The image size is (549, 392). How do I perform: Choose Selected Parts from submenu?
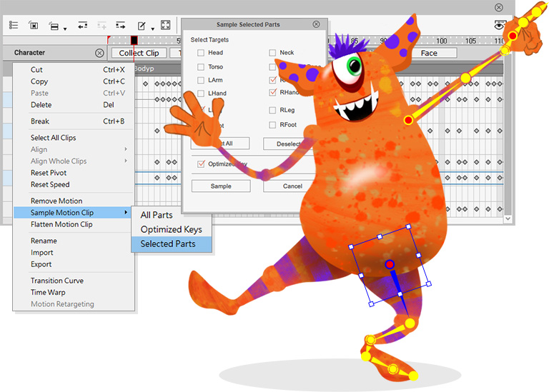pyautogui.click(x=167, y=244)
